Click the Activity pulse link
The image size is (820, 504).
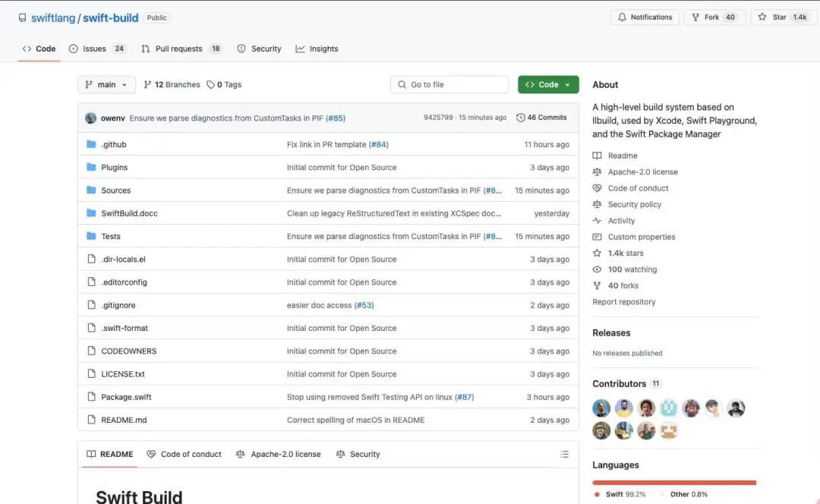621,221
